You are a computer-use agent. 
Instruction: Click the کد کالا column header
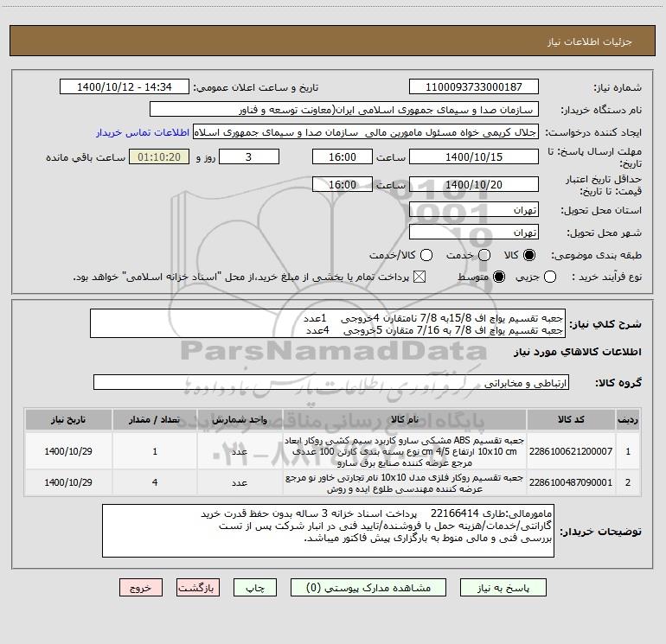[x=571, y=420]
